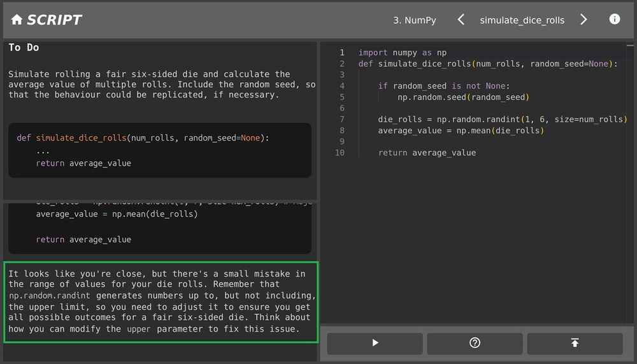Click line number 10 in the gutter
This screenshot has height=364, width=637.
pyautogui.click(x=340, y=153)
